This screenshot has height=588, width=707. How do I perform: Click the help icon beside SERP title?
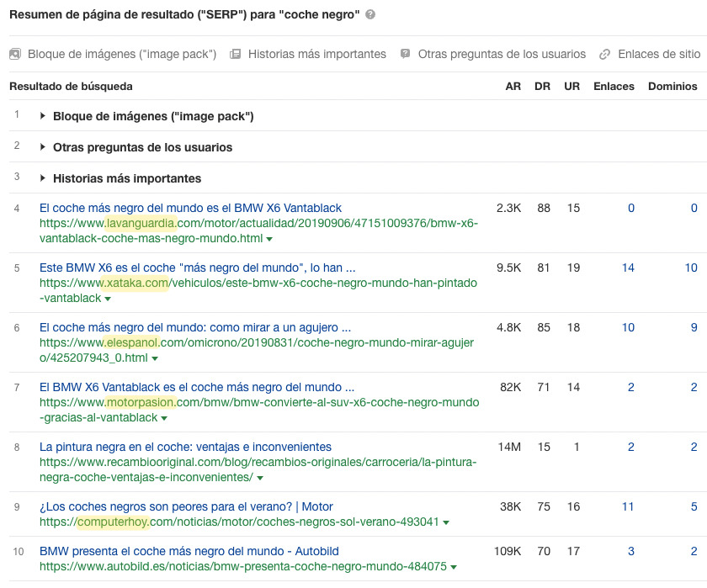tap(370, 15)
